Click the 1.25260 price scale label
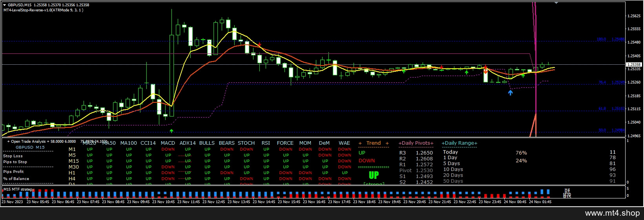The image size is (644, 220). pyautogui.click(x=634, y=82)
